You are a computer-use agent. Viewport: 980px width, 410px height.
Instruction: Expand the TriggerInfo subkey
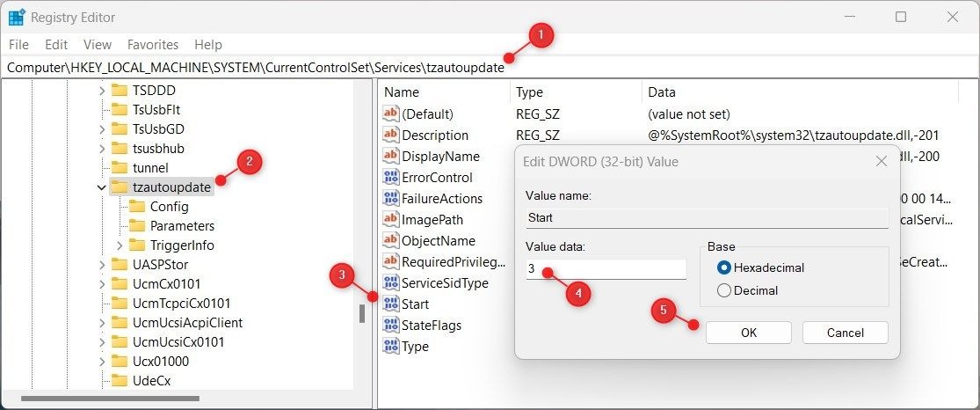[120, 245]
